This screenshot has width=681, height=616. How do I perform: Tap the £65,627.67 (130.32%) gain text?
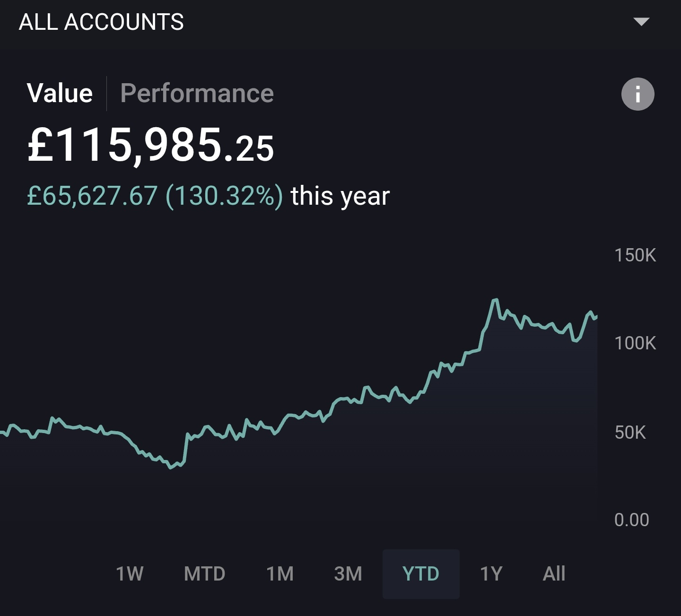(155, 196)
